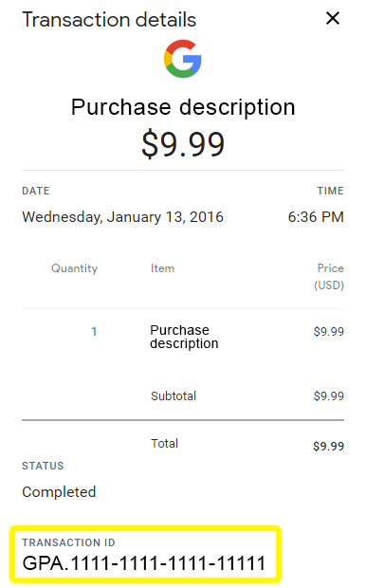Click the Item column header
This screenshot has width=366, height=588.
point(162,268)
